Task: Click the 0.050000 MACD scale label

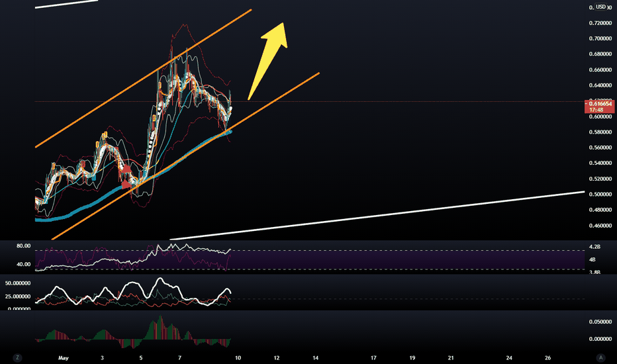Action: [600, 322]
